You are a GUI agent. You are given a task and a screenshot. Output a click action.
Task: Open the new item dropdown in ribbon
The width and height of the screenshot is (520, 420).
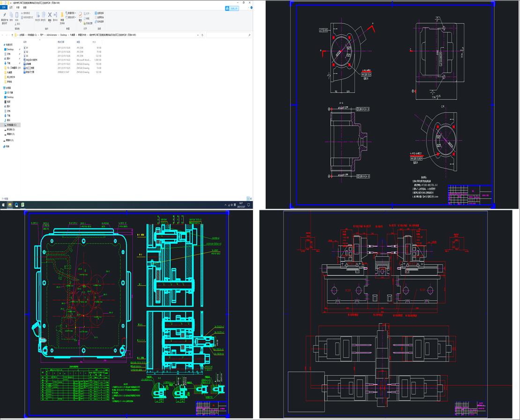click(x=72, y=13)
